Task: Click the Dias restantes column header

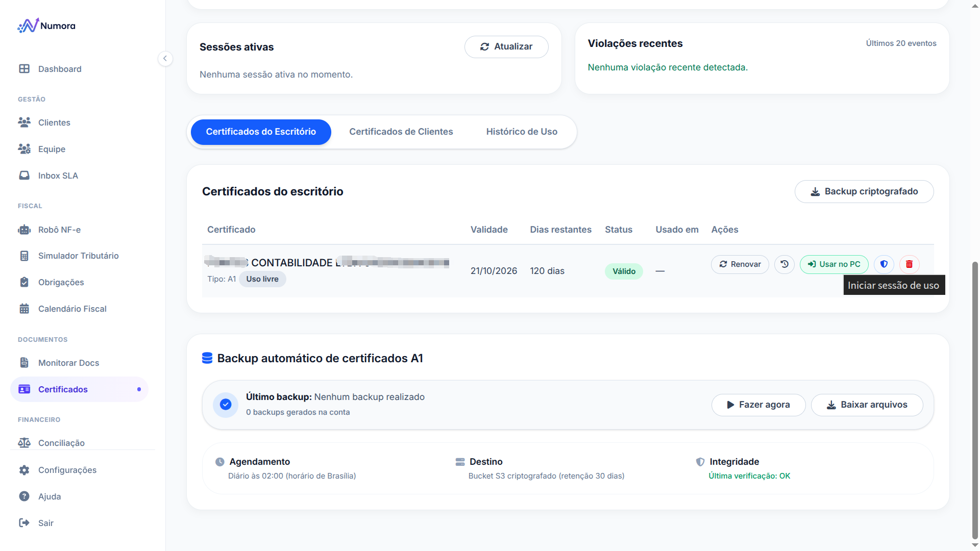Action: pos(560,230)
